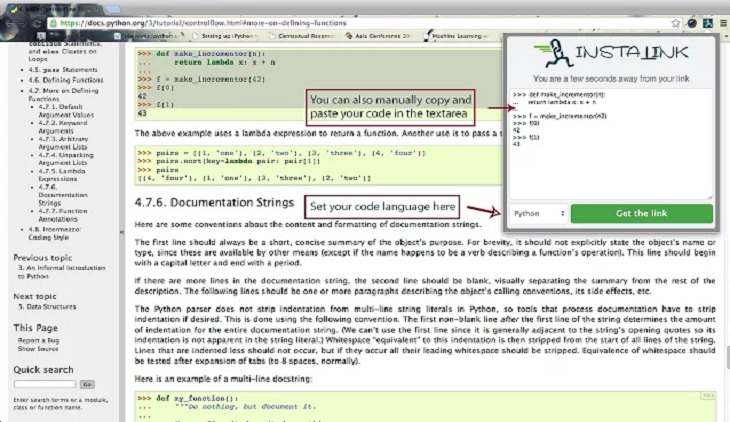730x422 pixels.
Task: Open the Chrome hamburger menu
Action: 723,23
